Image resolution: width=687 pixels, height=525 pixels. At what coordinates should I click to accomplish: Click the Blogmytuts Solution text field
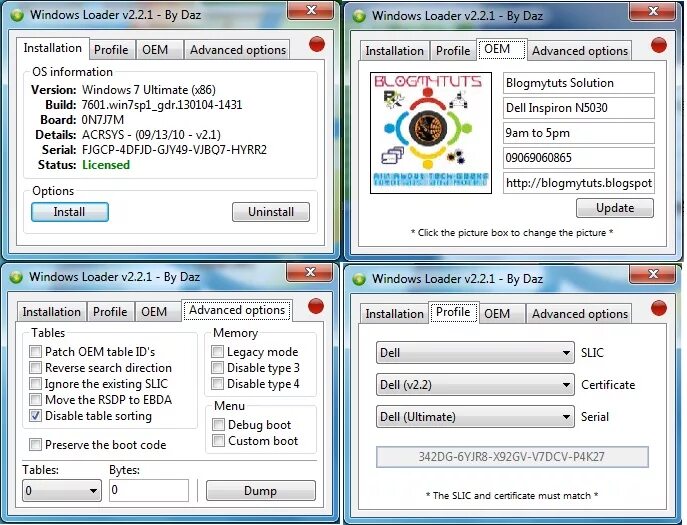(x=579, y=83)
